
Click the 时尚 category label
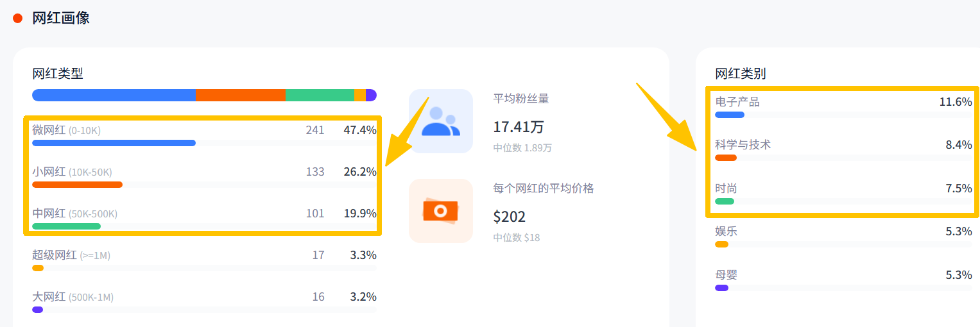726,189
